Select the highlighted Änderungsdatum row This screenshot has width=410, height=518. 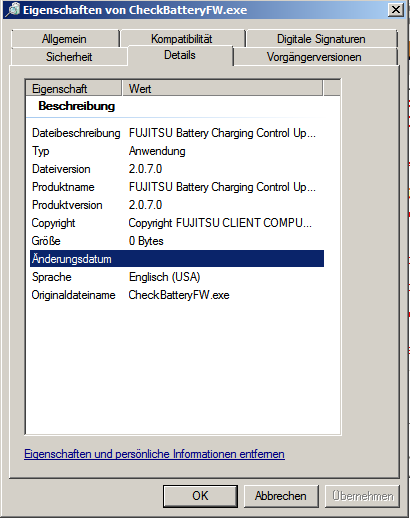[x=177, y=259]
